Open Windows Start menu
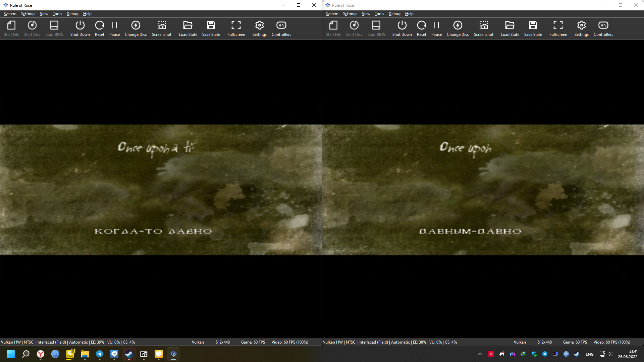Viewport: 644px width, 362px height. pyautogui.click(x=11, y=354)
